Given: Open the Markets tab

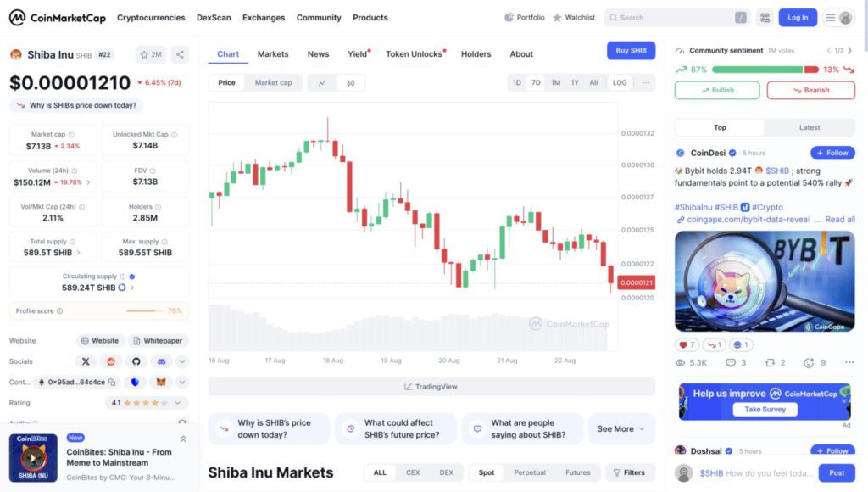Looking at the screenshot, I should 273,54.
